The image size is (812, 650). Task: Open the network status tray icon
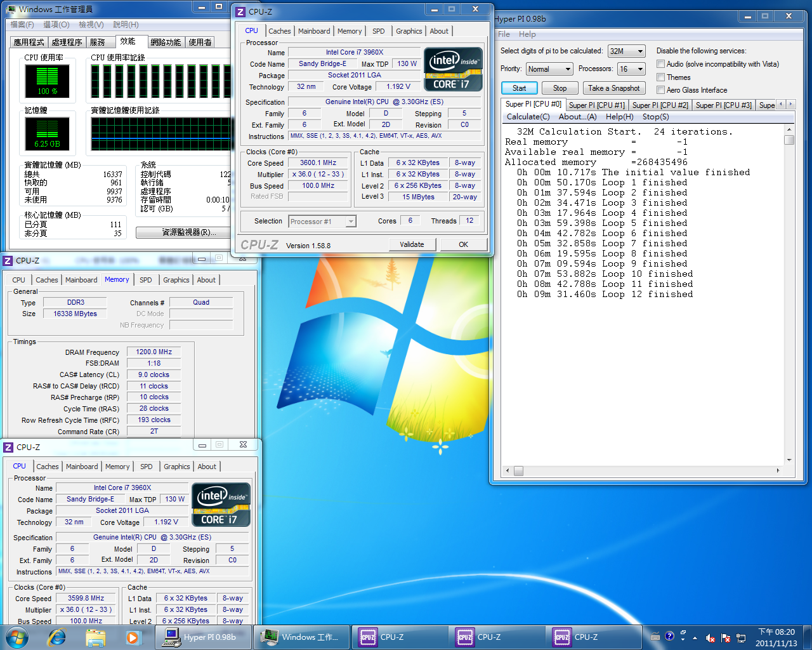pos(740,638)
